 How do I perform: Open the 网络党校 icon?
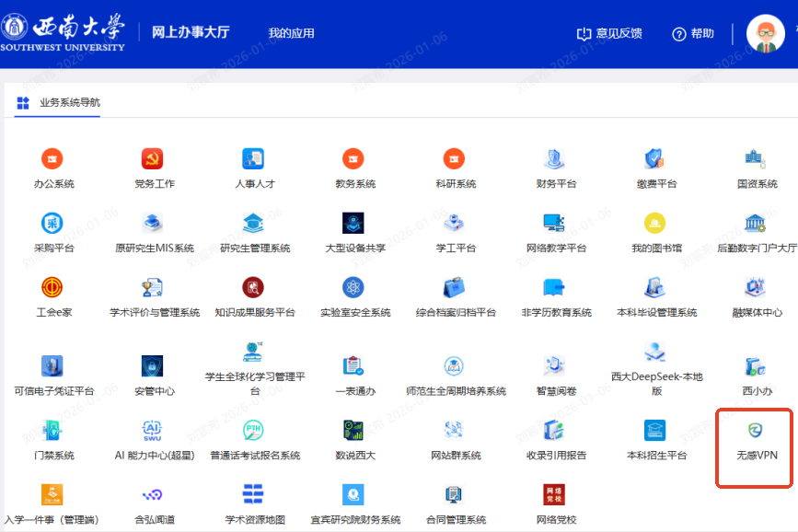tap(554, 495)
